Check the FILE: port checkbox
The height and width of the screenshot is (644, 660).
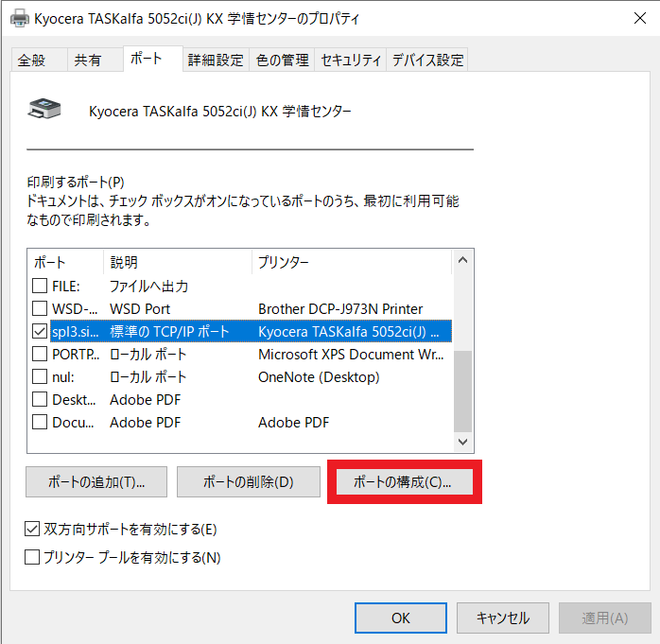40,286
